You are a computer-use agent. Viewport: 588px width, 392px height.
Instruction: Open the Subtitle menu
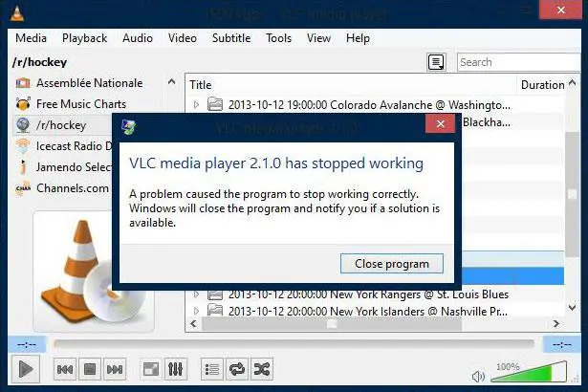[231, 38]
